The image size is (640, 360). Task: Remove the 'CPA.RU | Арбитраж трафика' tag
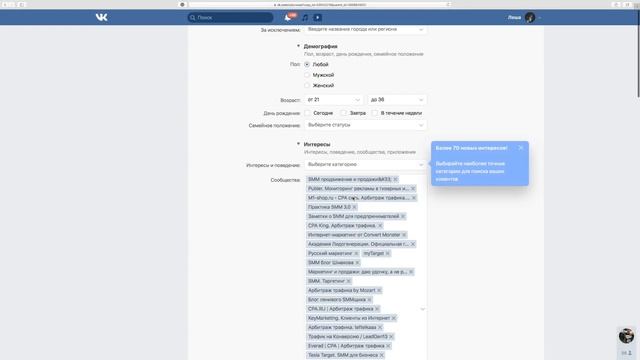pyautogui.click(x=377, y=309)
